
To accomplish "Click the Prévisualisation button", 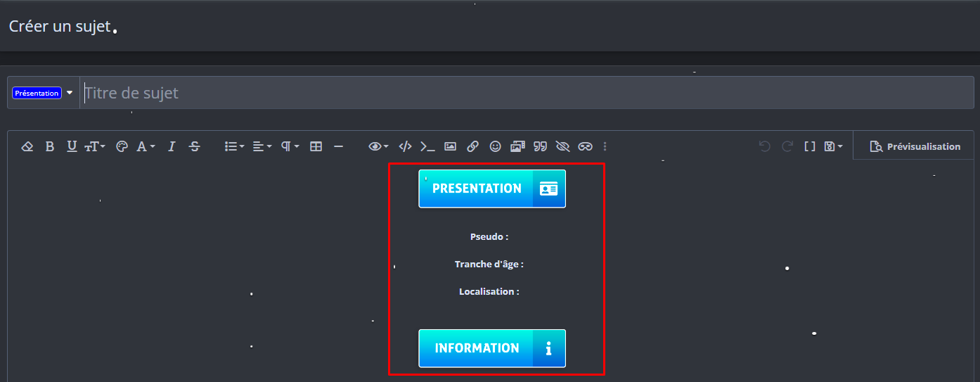I will pyautogui.click(x=915, y=146).
